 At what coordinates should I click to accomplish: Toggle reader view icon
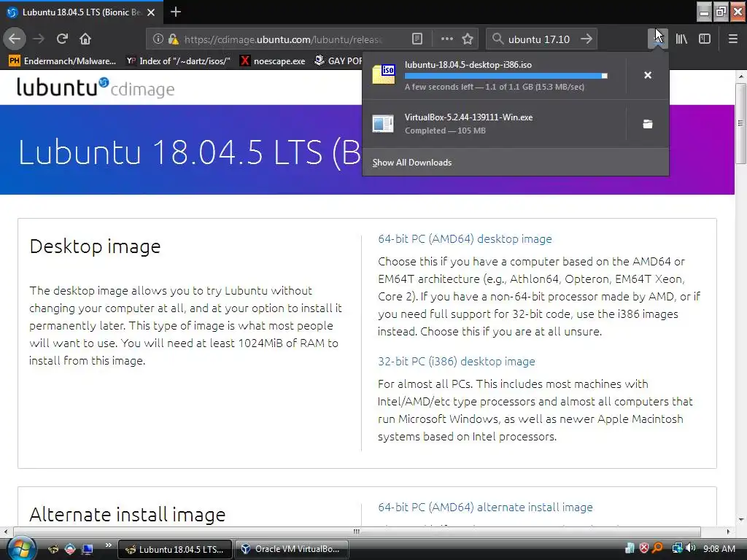(x=417, y=39)
